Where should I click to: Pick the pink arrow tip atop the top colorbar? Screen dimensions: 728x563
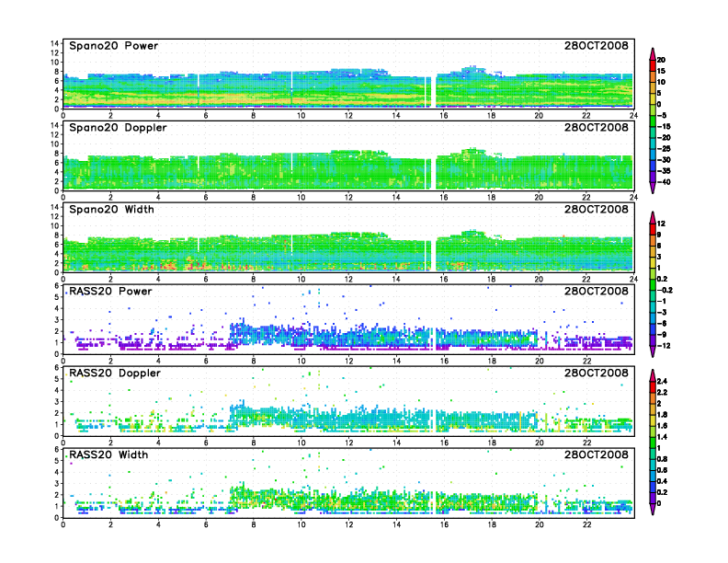(x=653, y=54)
